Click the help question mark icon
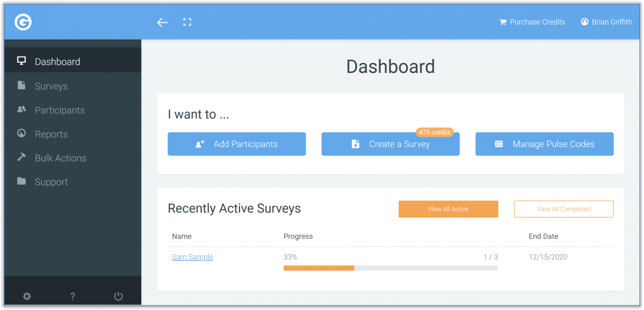 pyautogui.click(x=72, y=296)
